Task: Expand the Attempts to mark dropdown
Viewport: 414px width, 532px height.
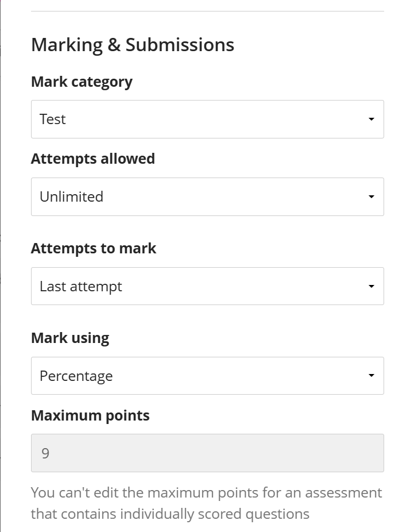Action: 207,286
